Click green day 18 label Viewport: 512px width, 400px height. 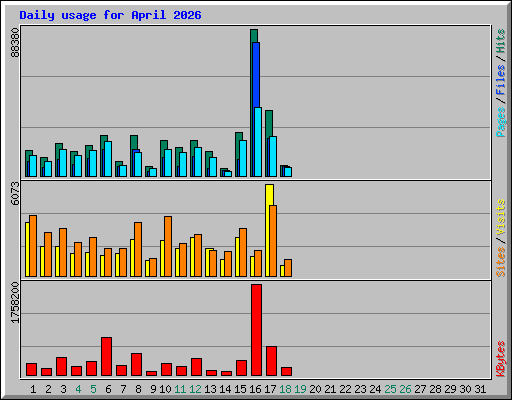(x=285, y=389)
